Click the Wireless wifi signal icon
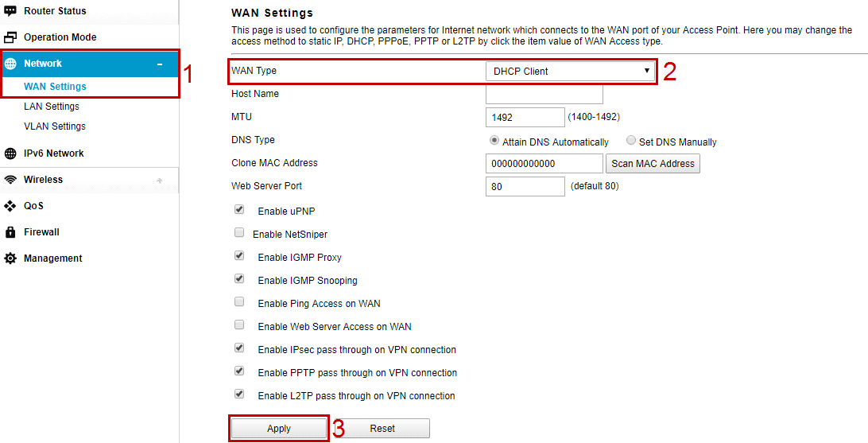The width and height of the screenshot is (868, 443). coord(10,180)
